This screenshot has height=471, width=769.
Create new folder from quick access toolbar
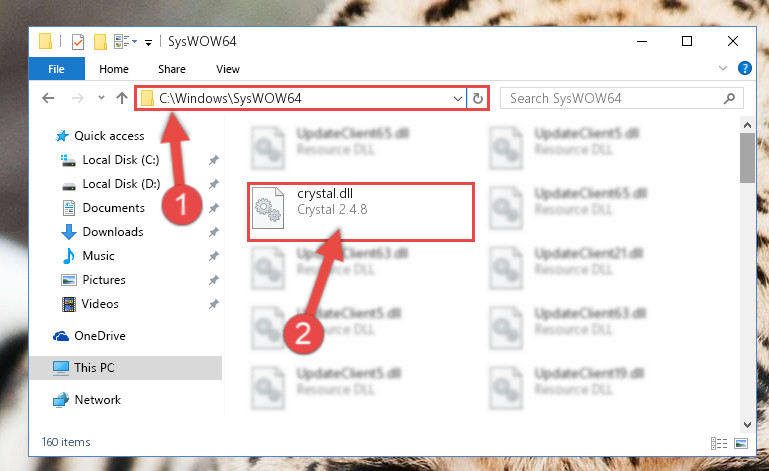coord(100,42)
